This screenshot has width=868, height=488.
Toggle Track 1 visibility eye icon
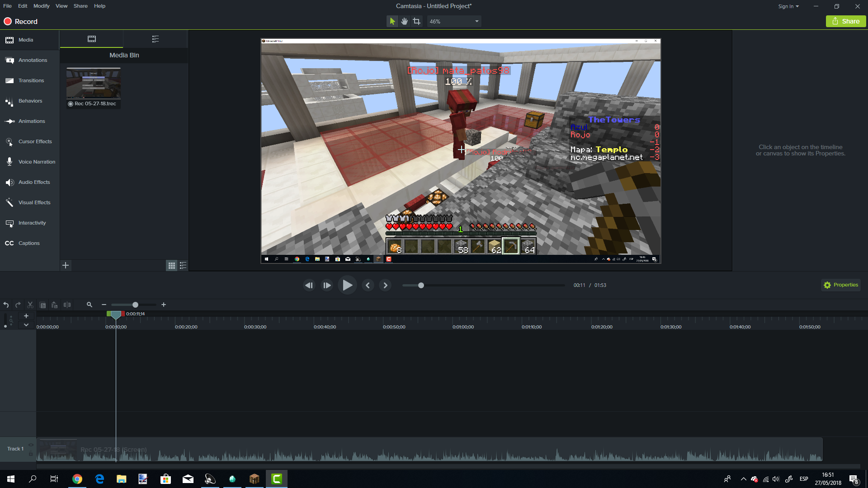coord(31,445)
